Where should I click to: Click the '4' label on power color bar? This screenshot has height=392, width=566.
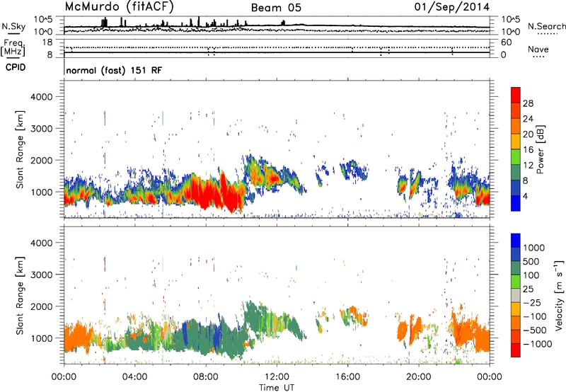pos(526,196)
